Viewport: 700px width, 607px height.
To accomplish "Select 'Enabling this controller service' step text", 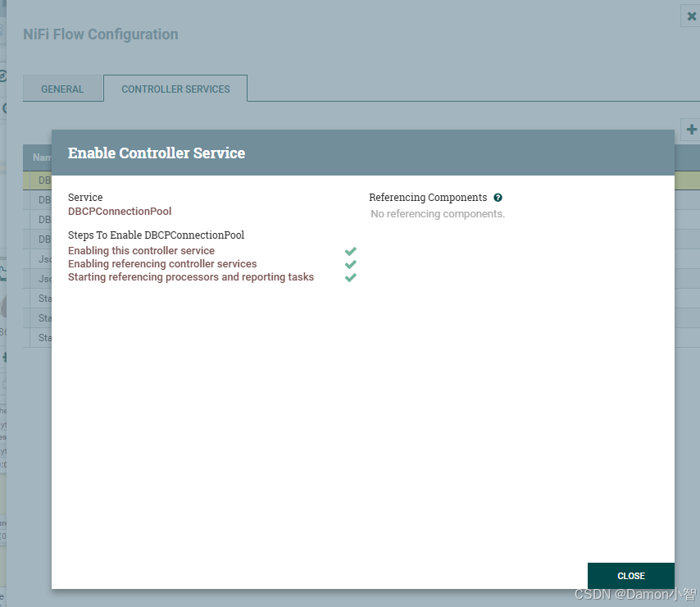I will [141, 250].
